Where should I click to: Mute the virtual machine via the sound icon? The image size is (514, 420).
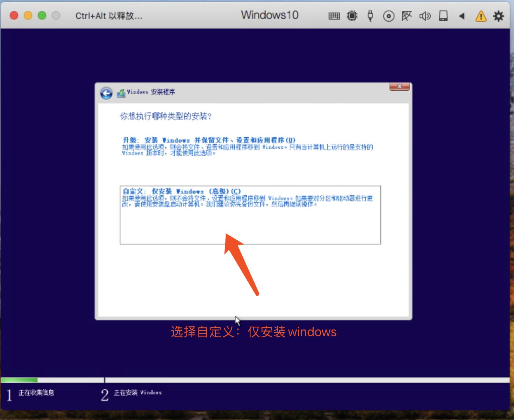(x=425, y=16)
